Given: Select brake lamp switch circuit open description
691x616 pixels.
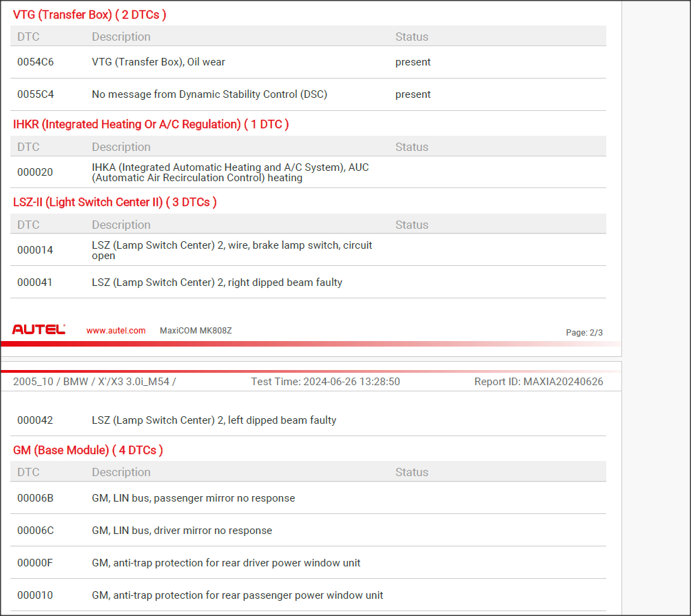Looking at the screenshot, I should (x=231, y=250).
